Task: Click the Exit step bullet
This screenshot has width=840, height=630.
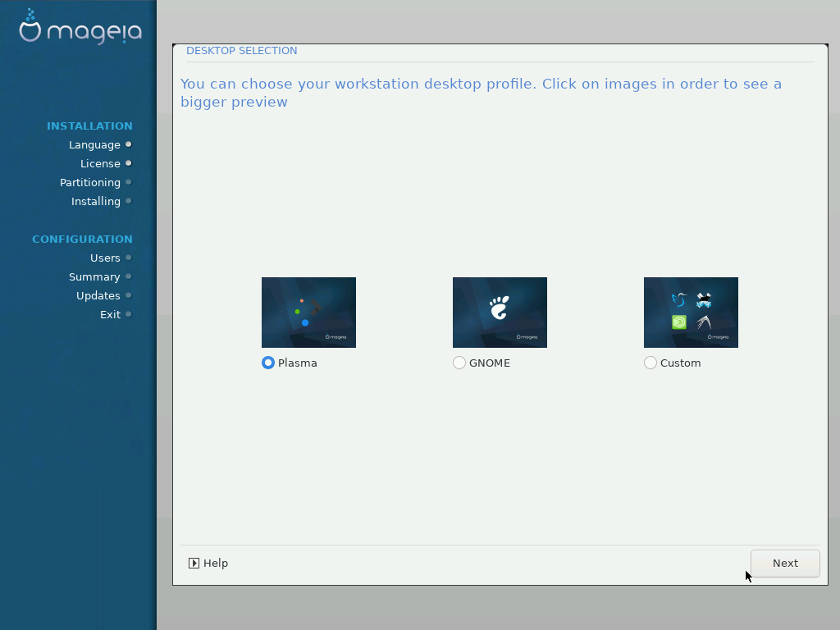Action: click(129, 314)
